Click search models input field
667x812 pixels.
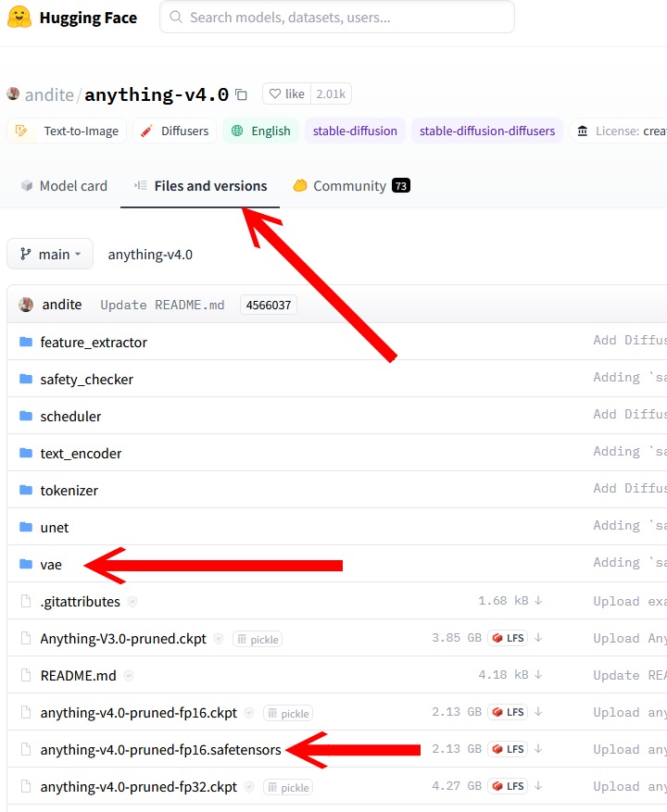click(x=337, y=17)
